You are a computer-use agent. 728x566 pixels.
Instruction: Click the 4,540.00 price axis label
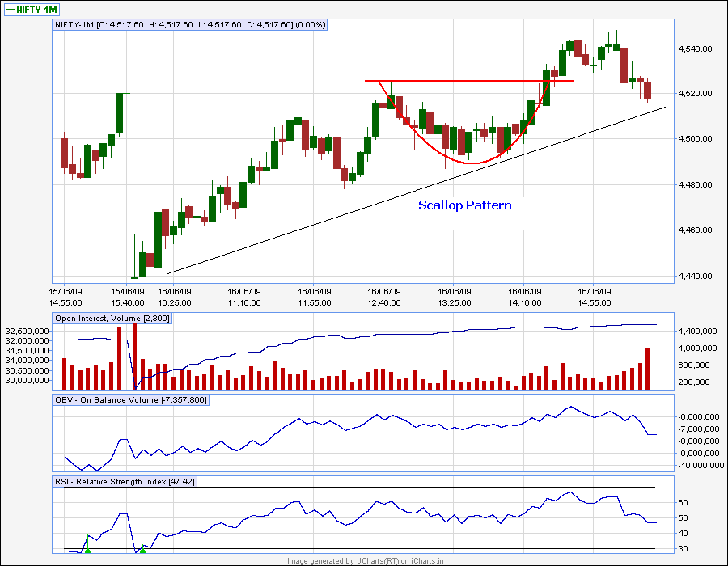(x=695, y=49)
